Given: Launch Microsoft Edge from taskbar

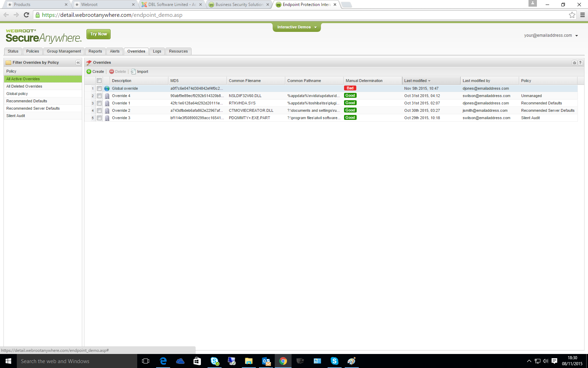Looking at the screenshot, I should click(163, 361).
